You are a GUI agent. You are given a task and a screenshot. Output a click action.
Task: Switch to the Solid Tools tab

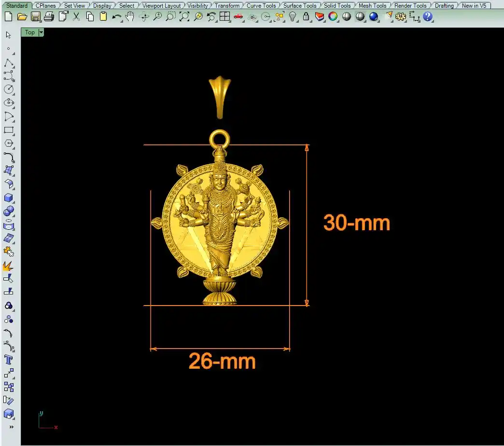pos(337,6)
